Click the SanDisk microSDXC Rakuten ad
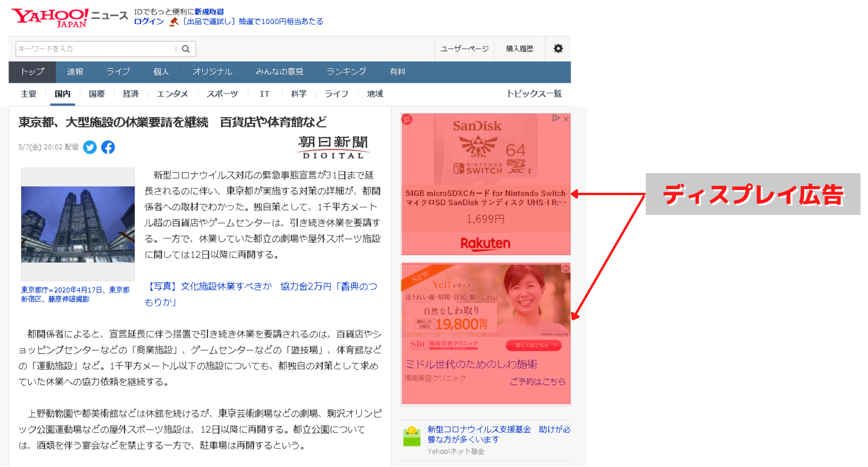Screen dimensions: 868x467 (486, 184)
